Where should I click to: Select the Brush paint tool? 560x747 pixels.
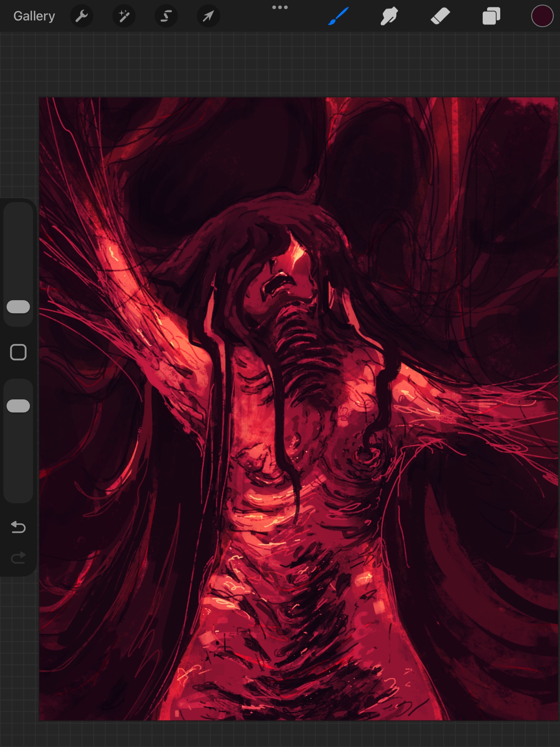coord(339,16)
